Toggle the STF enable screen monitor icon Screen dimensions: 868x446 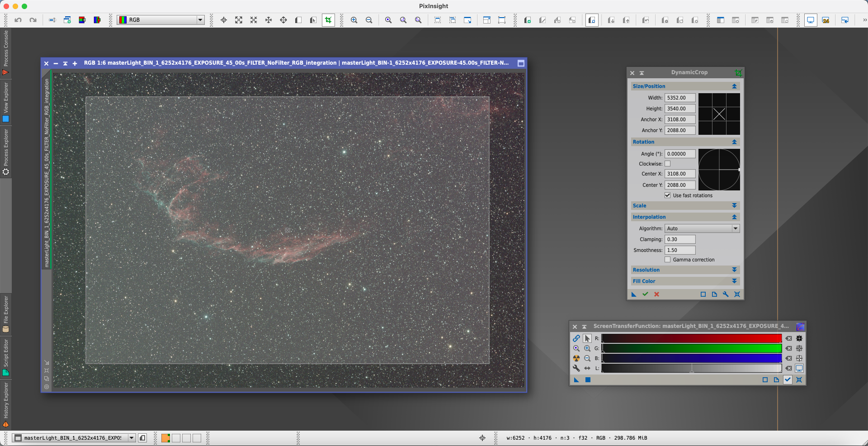pos(799,368)
